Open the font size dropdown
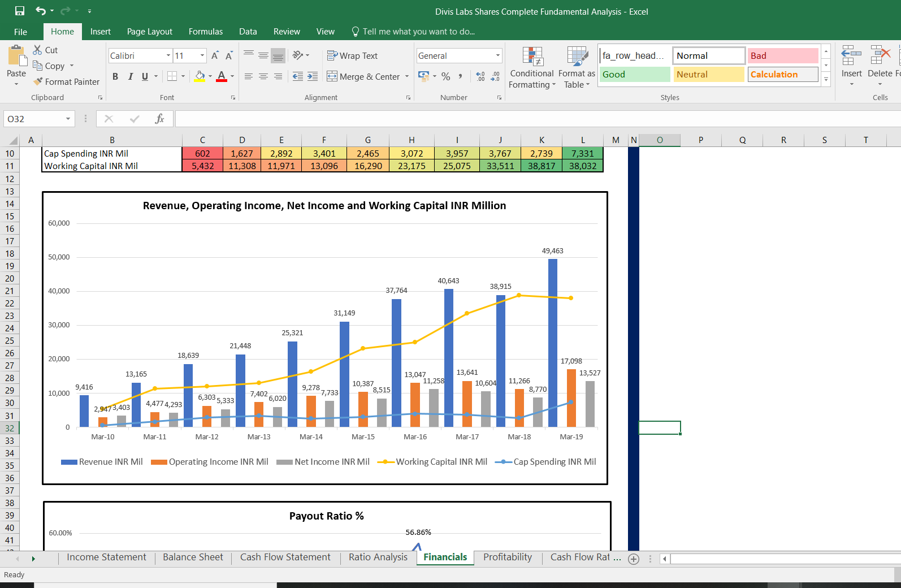Image resolution: width=901 pixels, height=588 pixels. [202, 55]
